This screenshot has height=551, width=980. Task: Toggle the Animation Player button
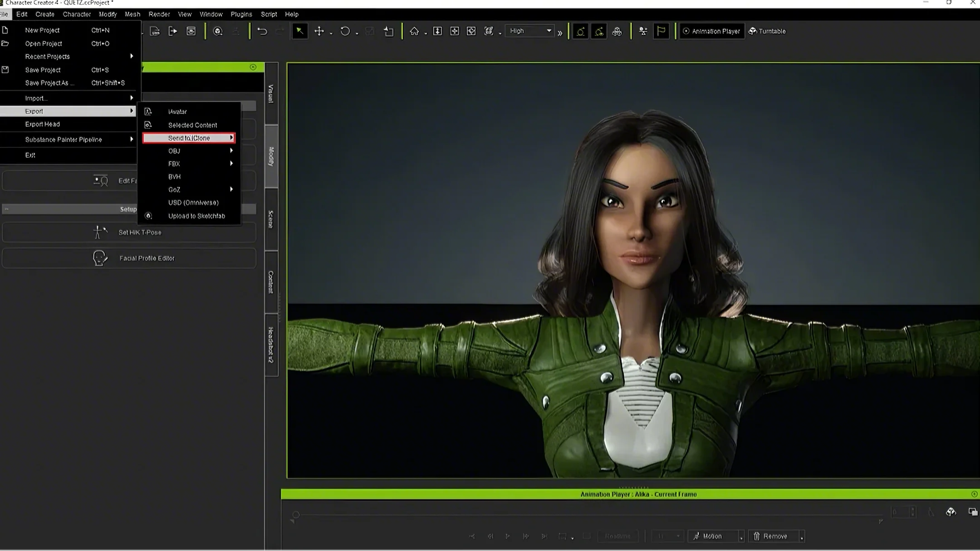pos(711,31)
